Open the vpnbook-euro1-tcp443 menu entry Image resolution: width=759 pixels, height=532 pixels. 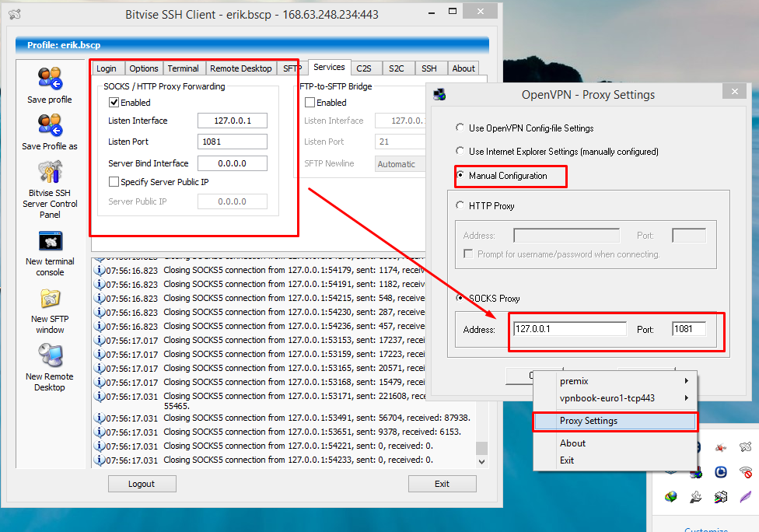click(x=615, y=398)
